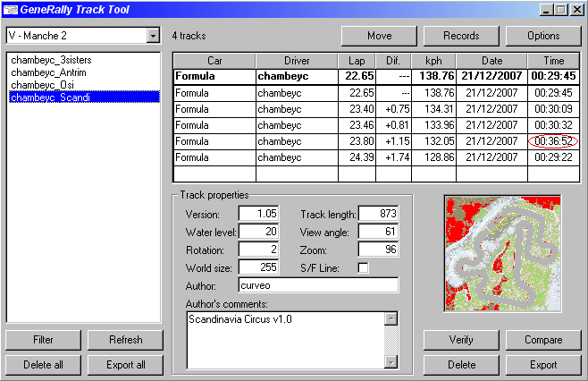588x381 pixels.
Task: Open the Options button
Action: 543,36
